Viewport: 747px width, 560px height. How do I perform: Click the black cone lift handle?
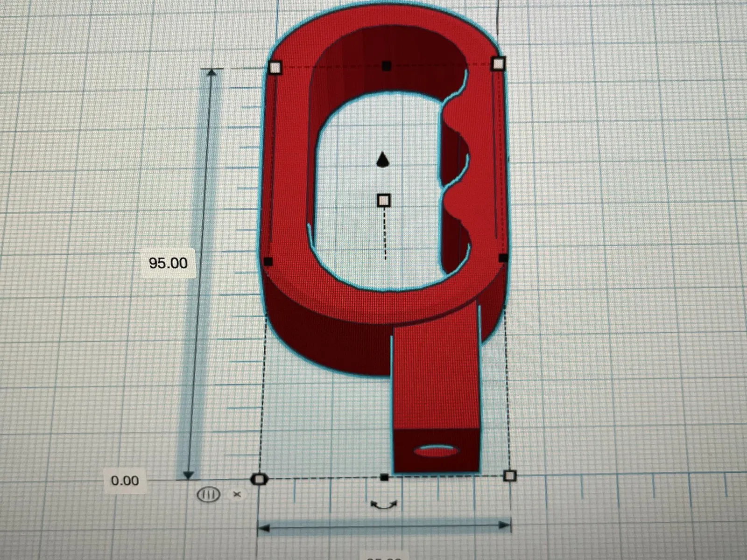point(383,159)
